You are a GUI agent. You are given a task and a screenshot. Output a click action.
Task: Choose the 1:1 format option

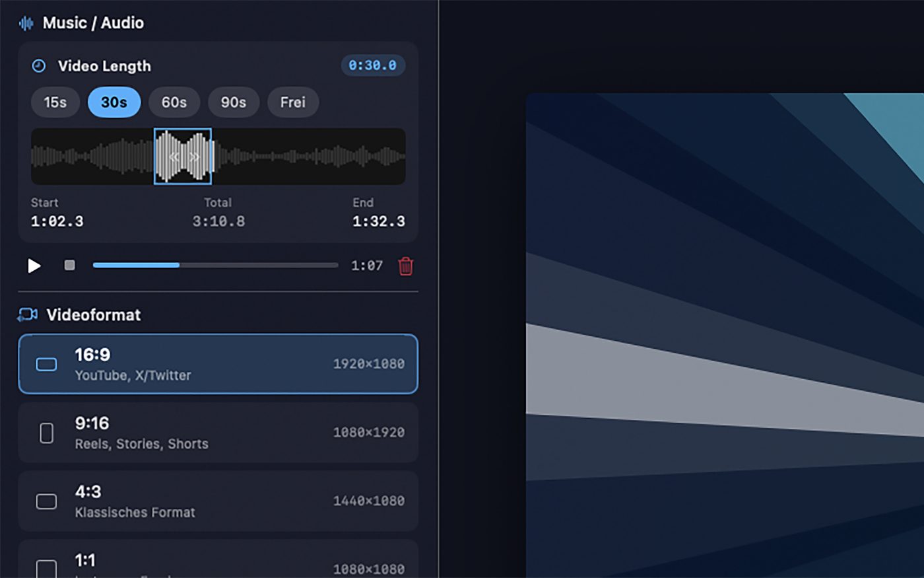point(218,561)
